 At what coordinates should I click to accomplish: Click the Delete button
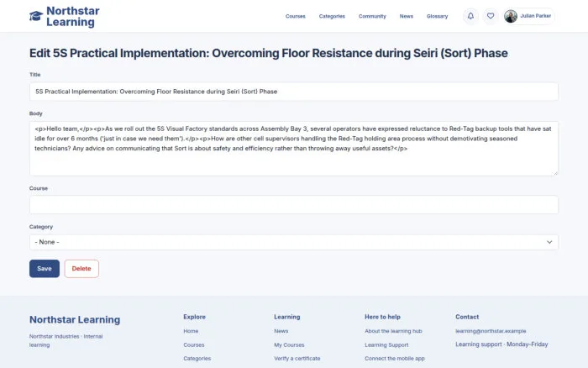(x=81, y=269)
